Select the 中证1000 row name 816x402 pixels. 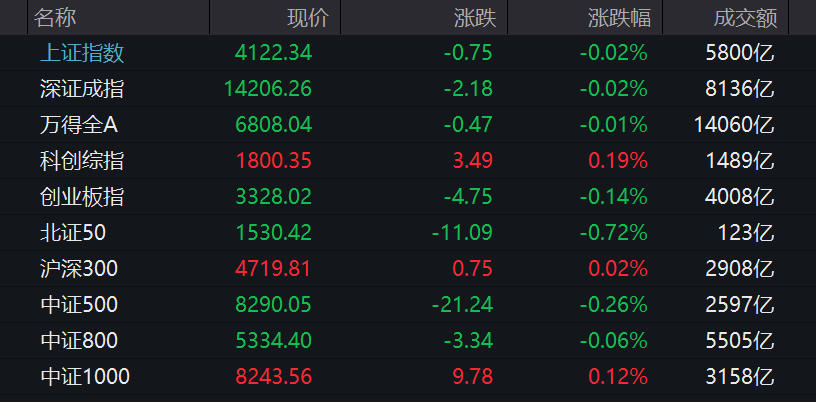(85, 376)
